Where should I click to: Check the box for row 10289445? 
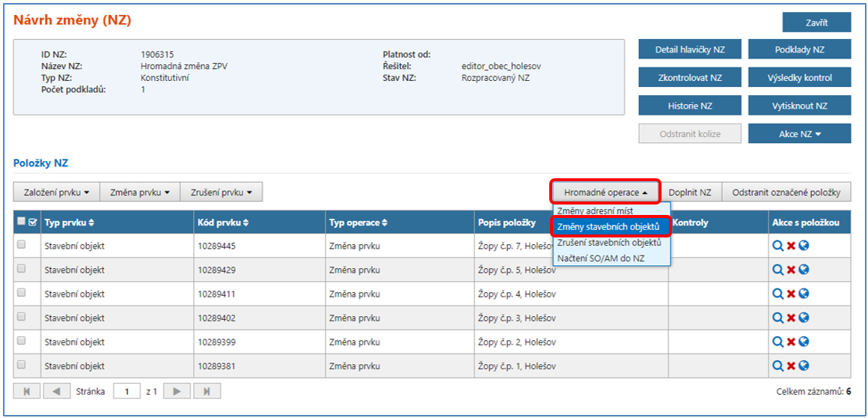tap(22, 244)
